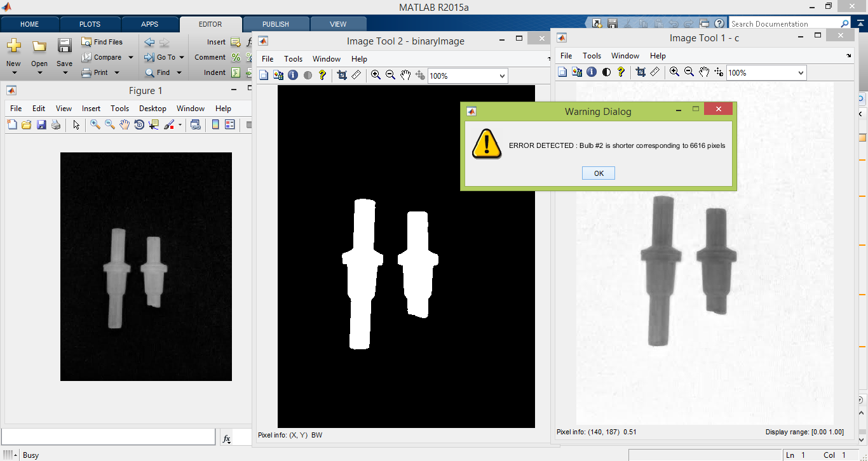Click the new shortcut icon in quick access toolbar
This screenshot has height=461, width=868.
[597, 23]
